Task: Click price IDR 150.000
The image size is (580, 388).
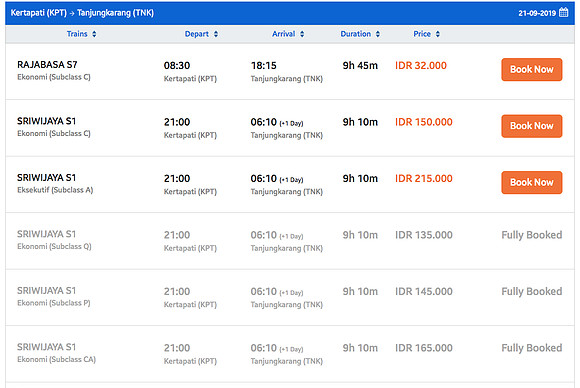Action: (424, 122)
